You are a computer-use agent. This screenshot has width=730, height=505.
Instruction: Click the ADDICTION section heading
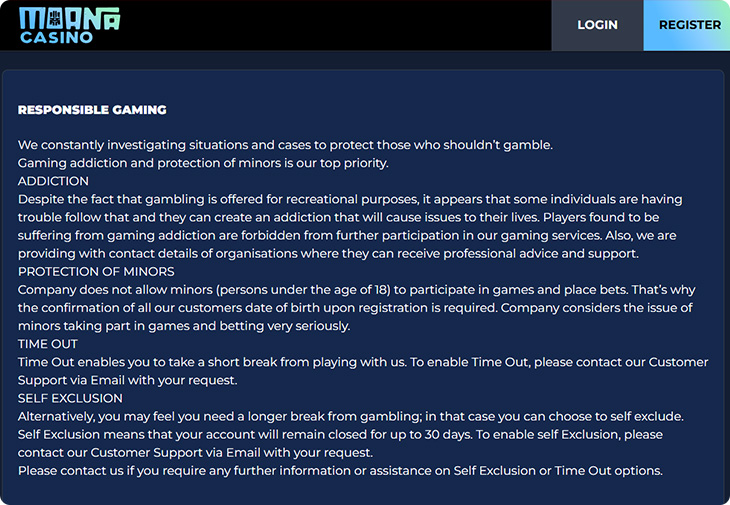click(53, 181)
